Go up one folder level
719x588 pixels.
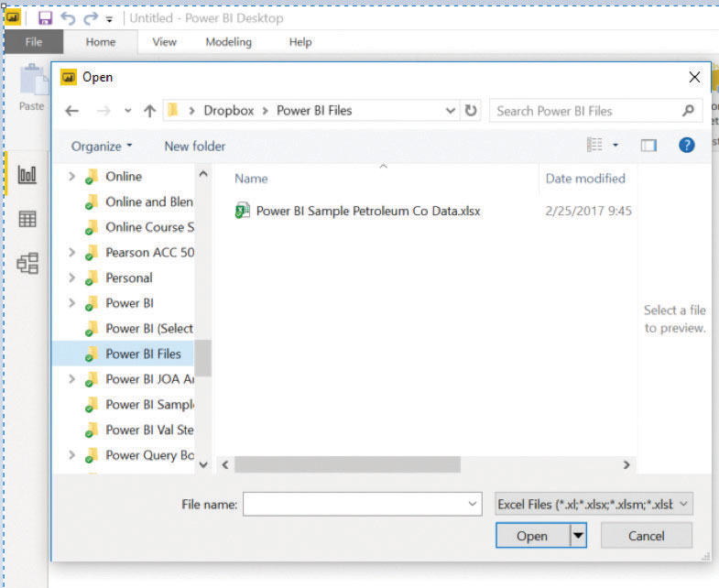click(149, 111)
